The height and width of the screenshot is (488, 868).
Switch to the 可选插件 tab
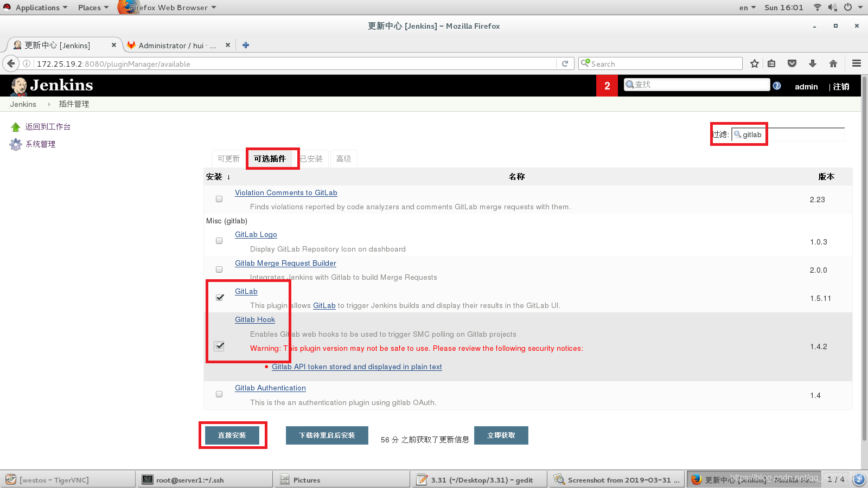click(x=270, y=159)
